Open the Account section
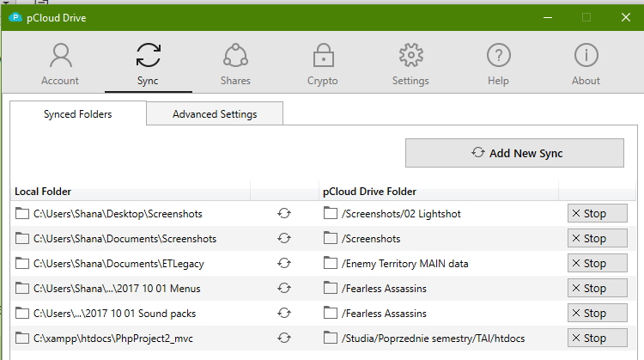Screen dimensions: 644x360 pos(60,64)
